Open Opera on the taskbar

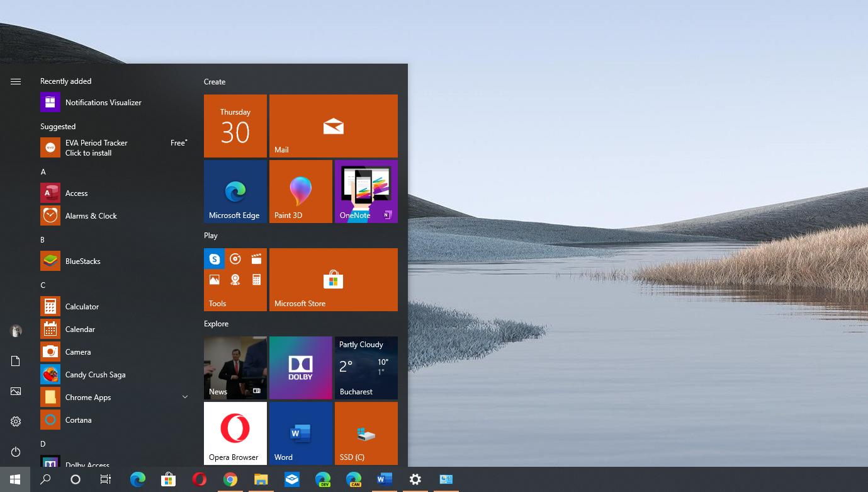click(199, 479)
